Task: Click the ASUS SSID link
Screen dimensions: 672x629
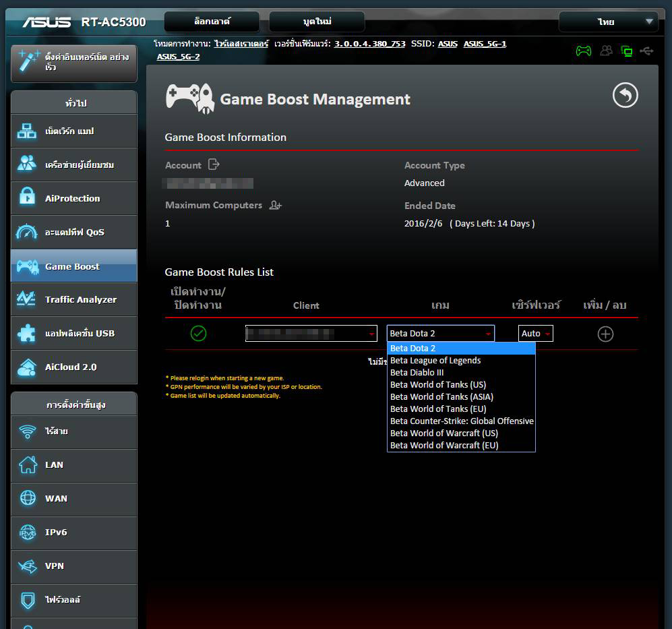Action: 448,44
